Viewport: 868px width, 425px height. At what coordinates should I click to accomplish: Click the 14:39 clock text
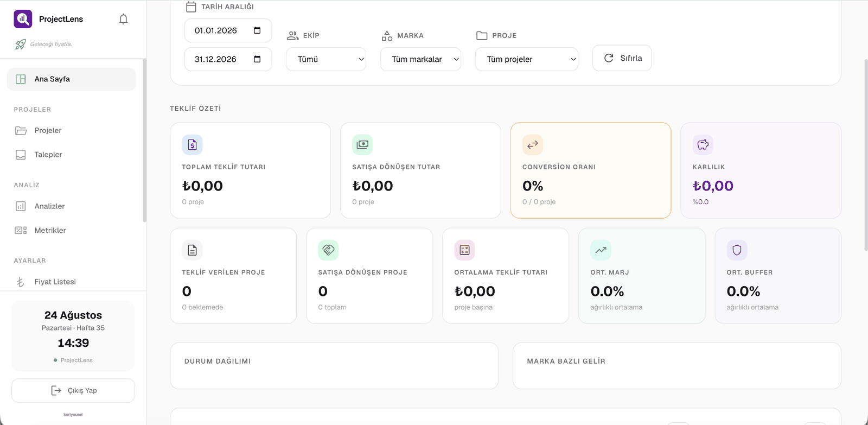pyautogui.click(x=73, y=343)
